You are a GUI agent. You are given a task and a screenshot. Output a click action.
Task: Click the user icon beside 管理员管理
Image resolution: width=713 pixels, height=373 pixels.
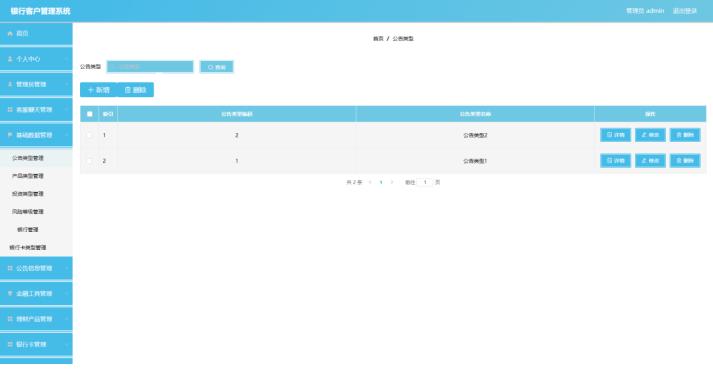pyautogui.click(x=10, y=85)
